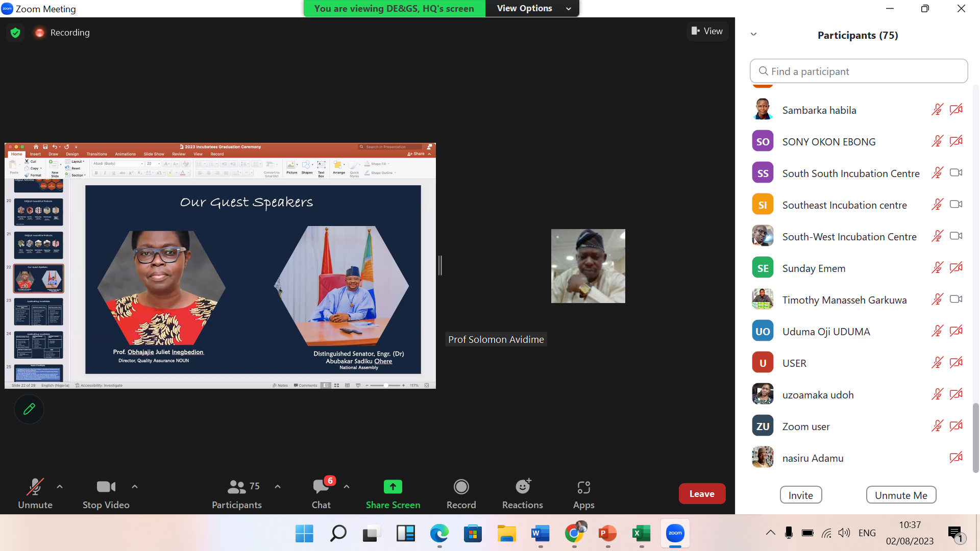Click the Stop Video camera icon
This screenshot has width=980, height=551.
106,487
